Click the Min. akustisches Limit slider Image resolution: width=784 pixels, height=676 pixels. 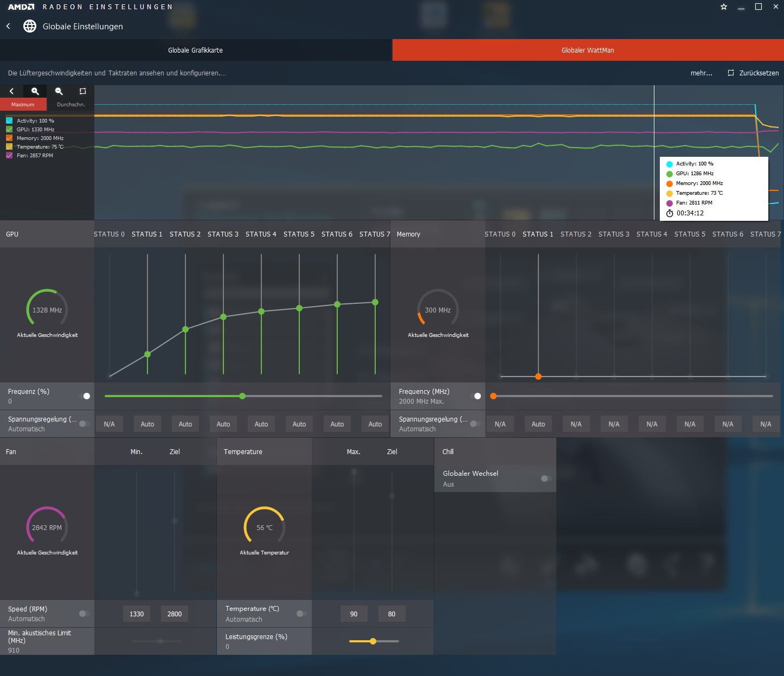coord(160,641)
